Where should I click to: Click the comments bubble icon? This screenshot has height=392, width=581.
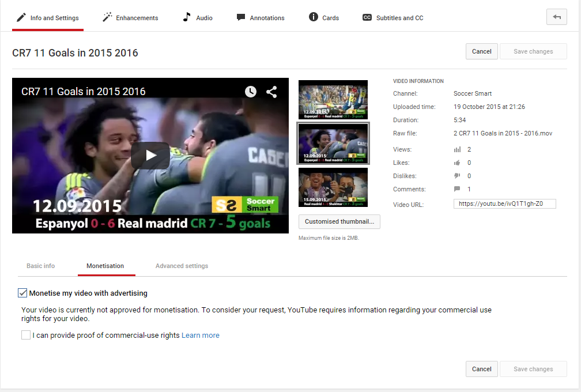457,189
